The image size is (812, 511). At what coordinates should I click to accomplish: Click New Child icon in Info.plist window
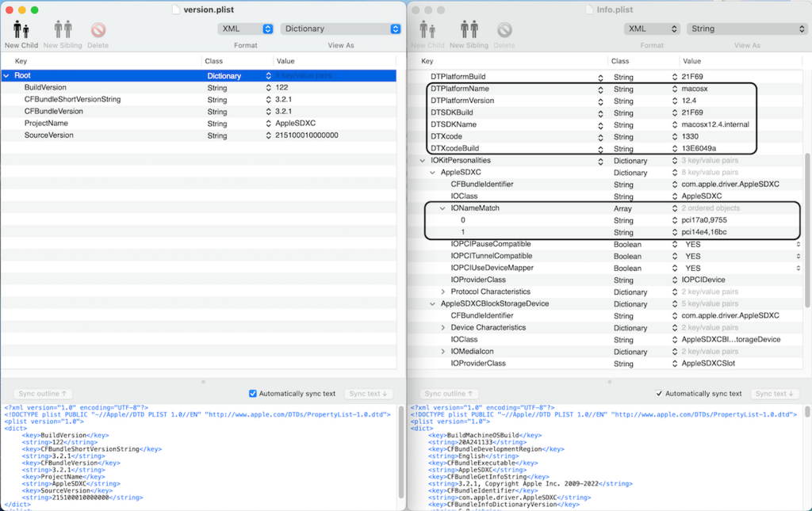(x=428, y=30)
